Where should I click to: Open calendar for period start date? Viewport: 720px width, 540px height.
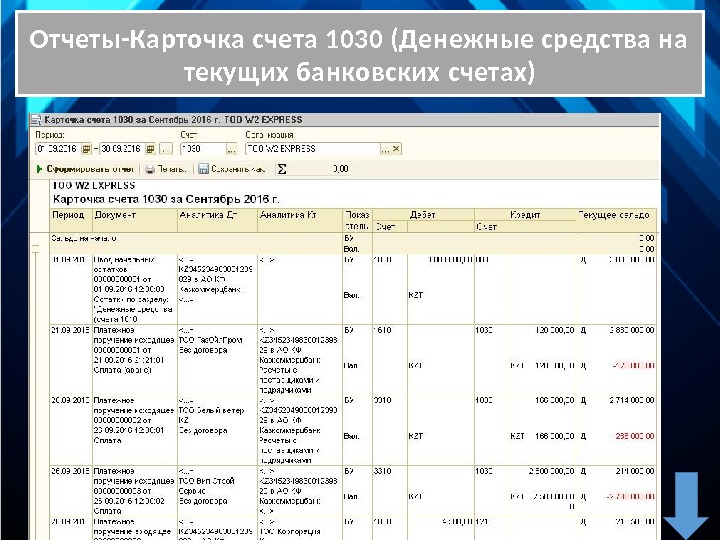coord(86,149)
